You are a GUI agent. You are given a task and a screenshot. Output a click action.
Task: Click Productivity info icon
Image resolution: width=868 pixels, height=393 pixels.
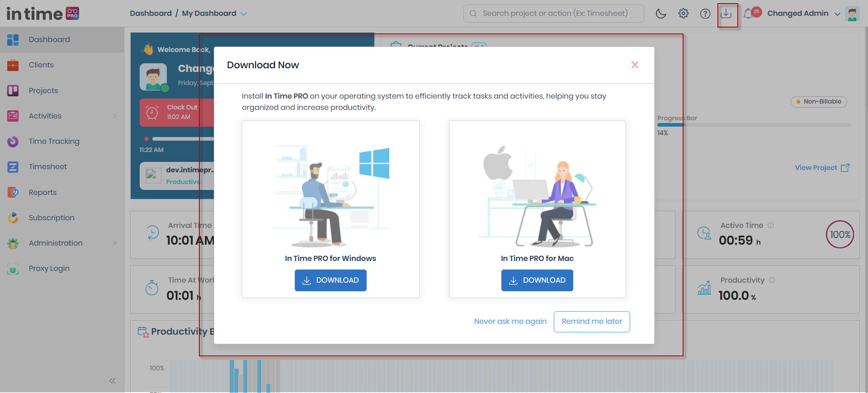pos(772,280)
